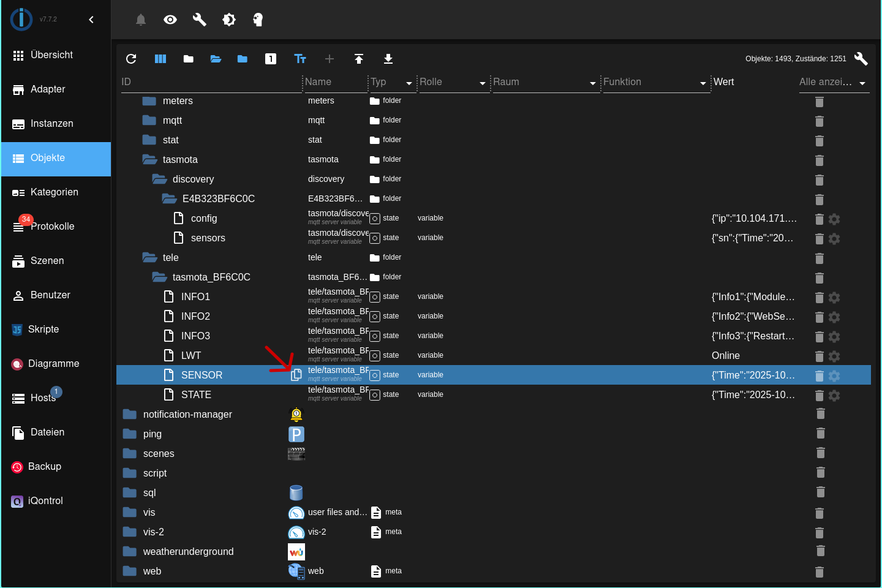Collapse the sidebar with the chevron
Image resolution: width=882 pixels, height=588 pixels.
click(x=91, y=20)
